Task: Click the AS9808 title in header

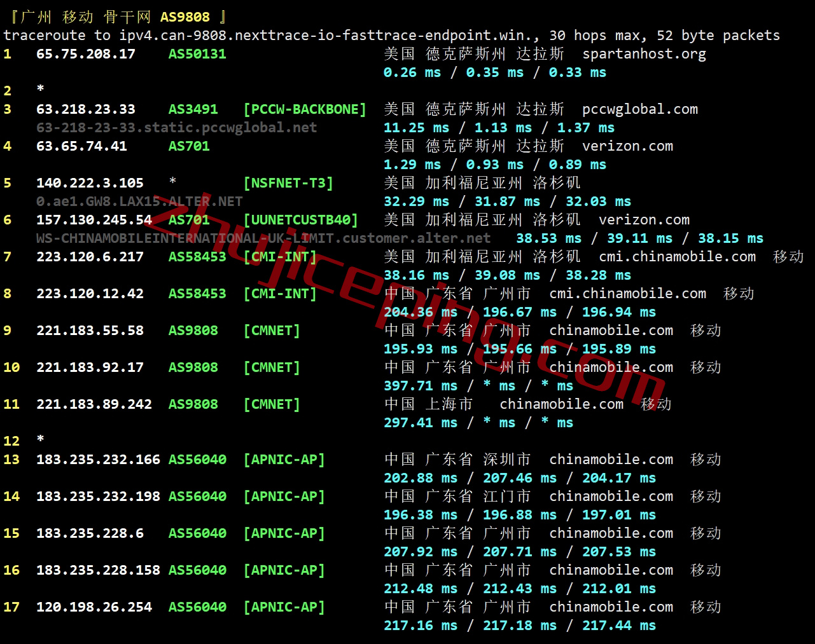Action: click(185, 17)
